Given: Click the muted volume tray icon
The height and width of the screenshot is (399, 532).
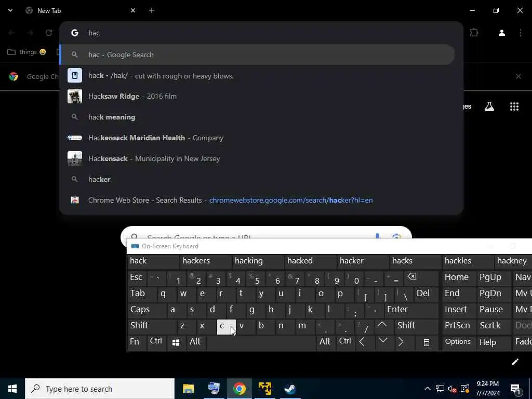Looking at the screenshot, I should point(453,389).
